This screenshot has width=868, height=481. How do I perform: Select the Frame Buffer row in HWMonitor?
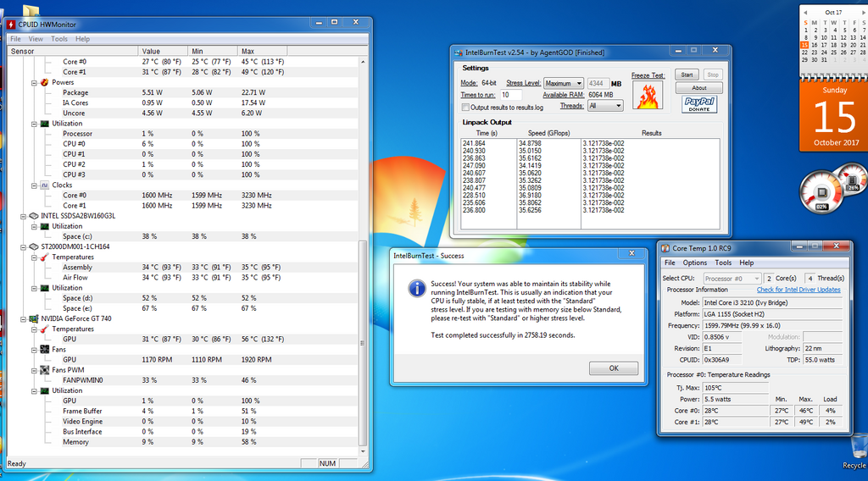coord(183,412)
